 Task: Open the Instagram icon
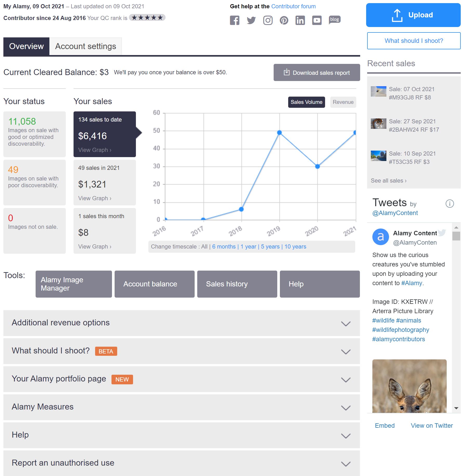tap(268, 20)
